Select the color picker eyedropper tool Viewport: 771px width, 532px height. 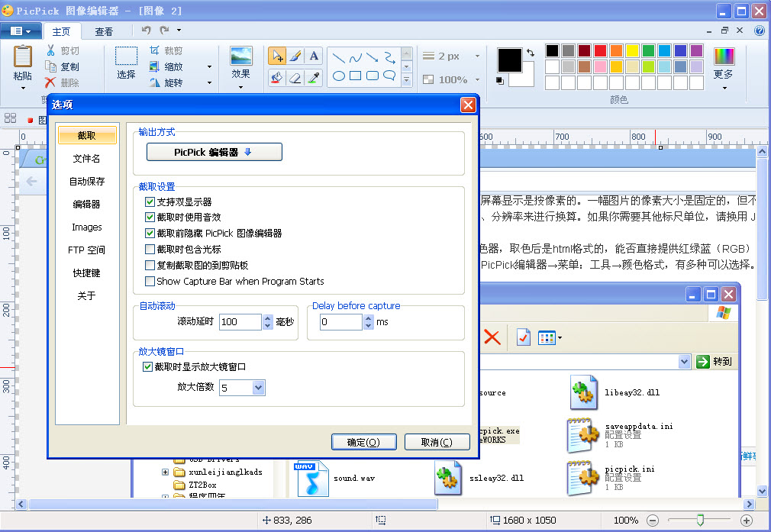[x=314, y=77]
